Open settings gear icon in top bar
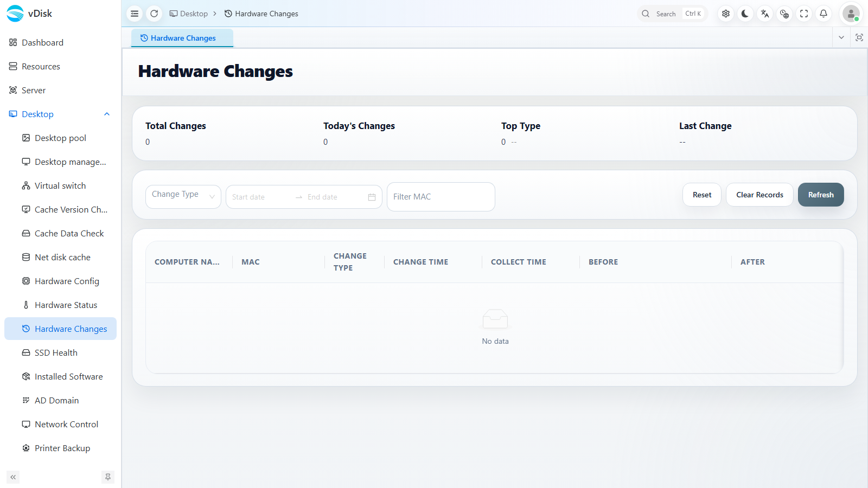This screenshot has width=868, height=488. [726, 14]
